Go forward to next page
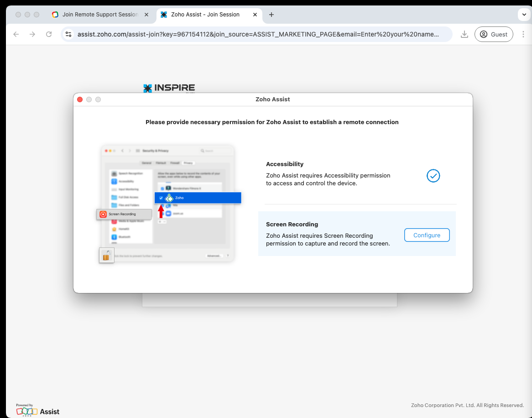The width and height of the screenshot is (532, 418). (x=32, y=34)
